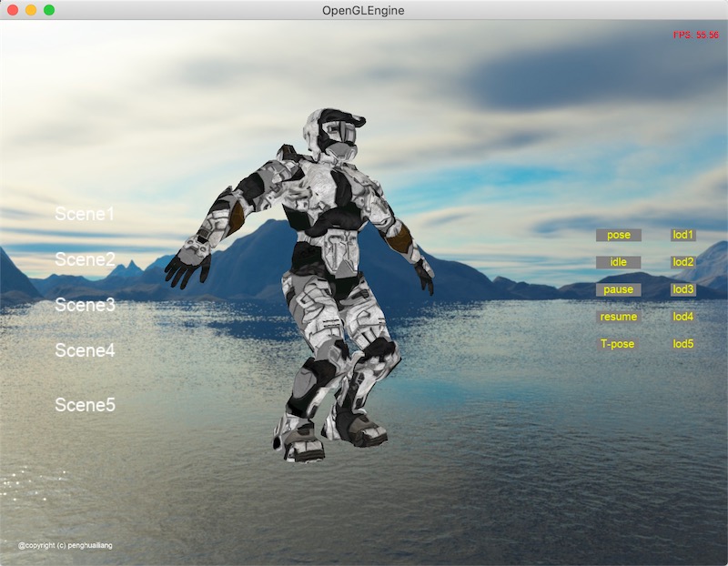Resume the animation playback
The image size is (728, 566).
tap(619, 317)
